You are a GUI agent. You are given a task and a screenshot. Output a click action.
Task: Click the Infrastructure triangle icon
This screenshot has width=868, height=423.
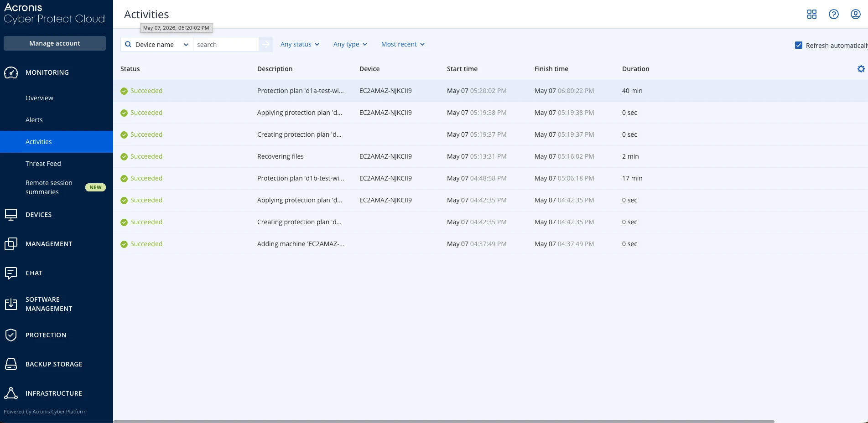11,393
